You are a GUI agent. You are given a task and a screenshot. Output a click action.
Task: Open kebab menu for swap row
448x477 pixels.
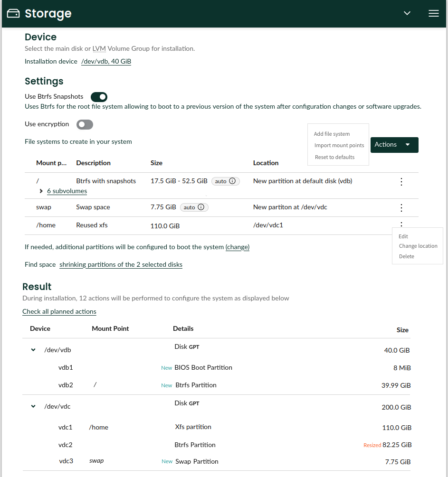(x=401, y=208)
